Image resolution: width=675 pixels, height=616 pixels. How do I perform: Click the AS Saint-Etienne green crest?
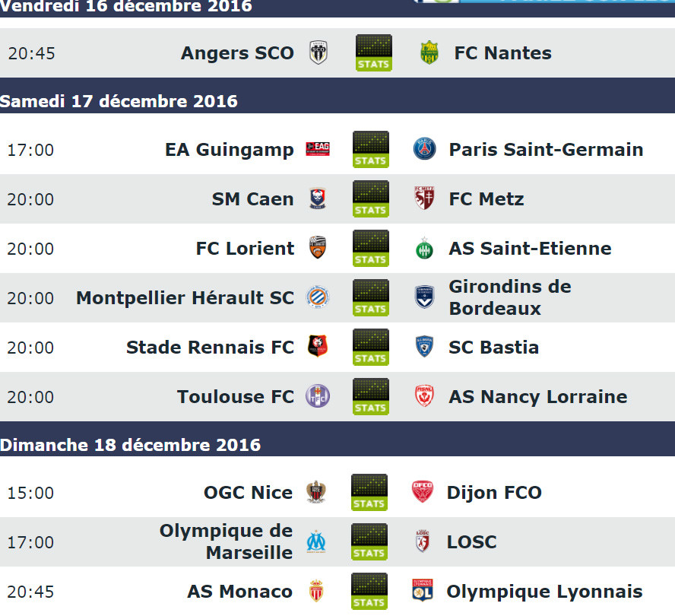pyautogui.click(x=424, y=248)
